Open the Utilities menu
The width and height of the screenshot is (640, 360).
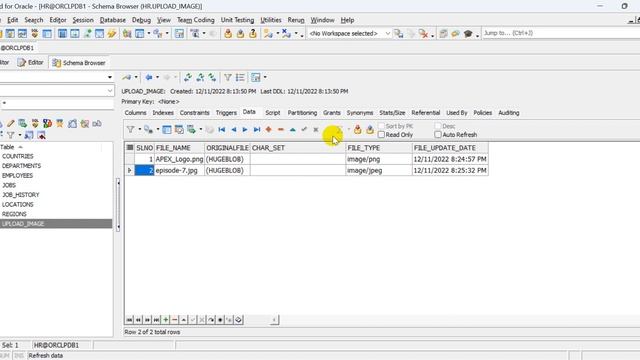tap(271, 20)
